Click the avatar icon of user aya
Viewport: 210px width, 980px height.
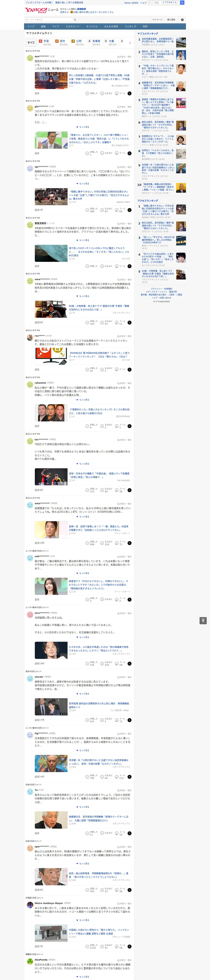(30, 58)
